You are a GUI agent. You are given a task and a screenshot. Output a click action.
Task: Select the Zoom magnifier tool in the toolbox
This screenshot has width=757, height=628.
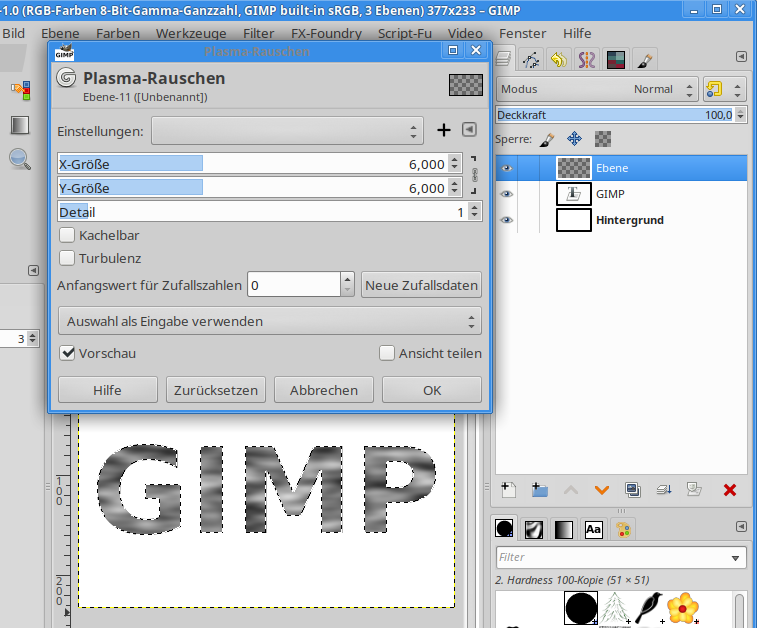(20, 159)
